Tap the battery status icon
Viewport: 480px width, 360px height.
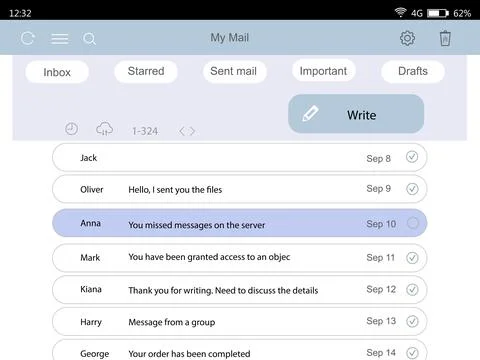point(438,13)
